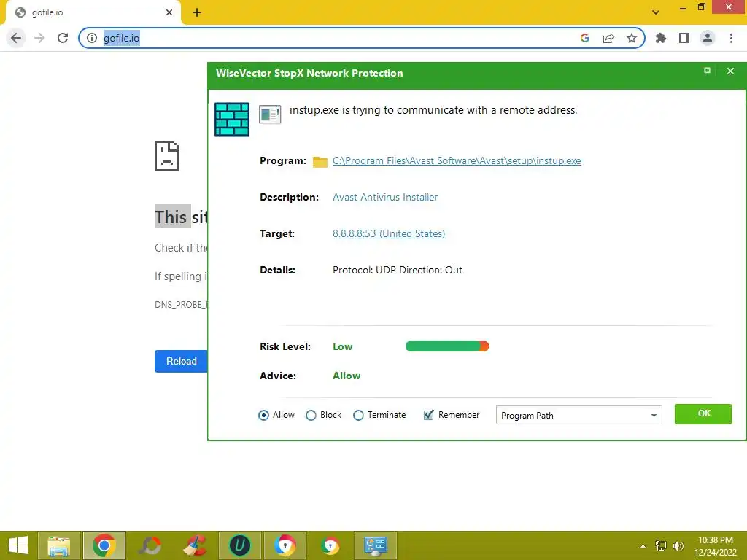Go back with the browser back arrow

pos(16,38)
